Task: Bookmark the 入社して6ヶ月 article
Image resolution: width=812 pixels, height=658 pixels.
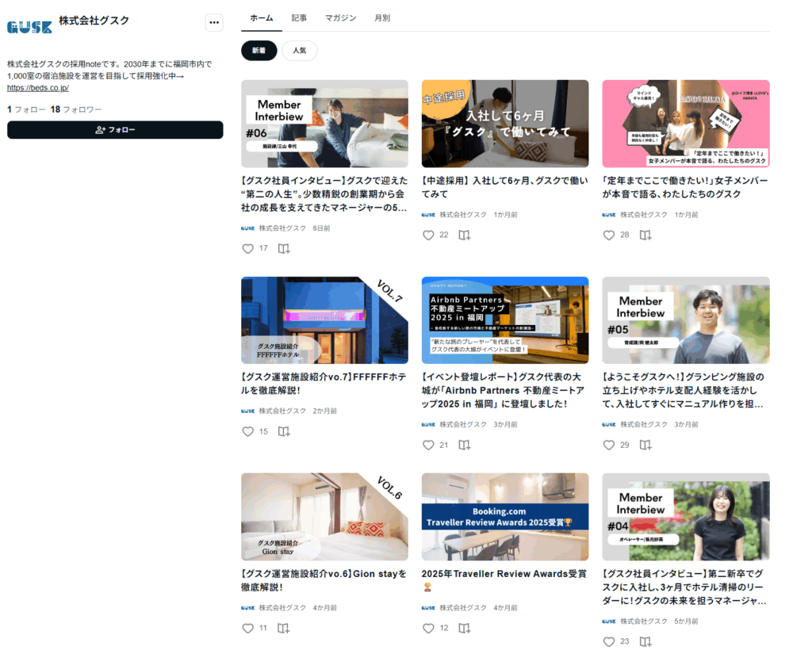Action: pos(465,235)
